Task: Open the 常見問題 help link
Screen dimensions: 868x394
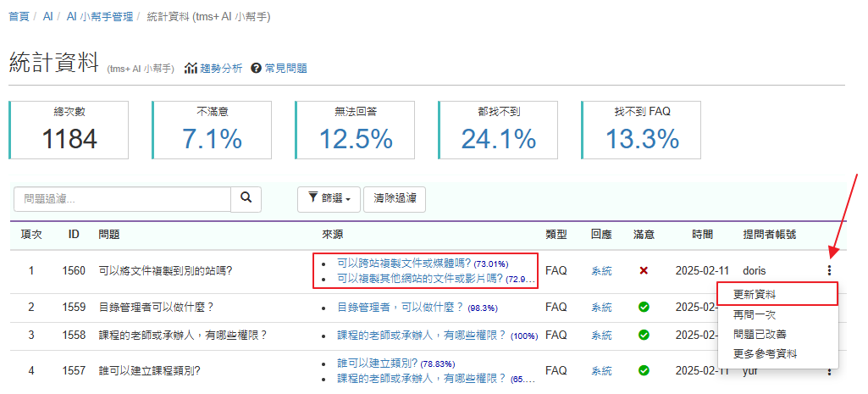Action: tap(279, 69)
